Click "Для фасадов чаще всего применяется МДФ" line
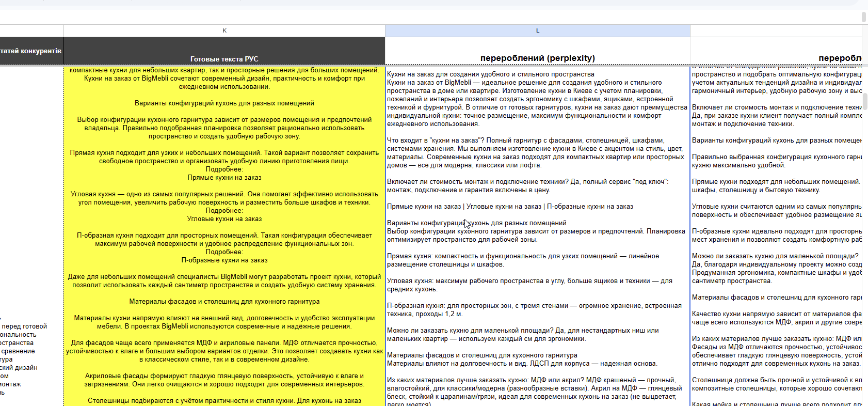 point(224,343)
